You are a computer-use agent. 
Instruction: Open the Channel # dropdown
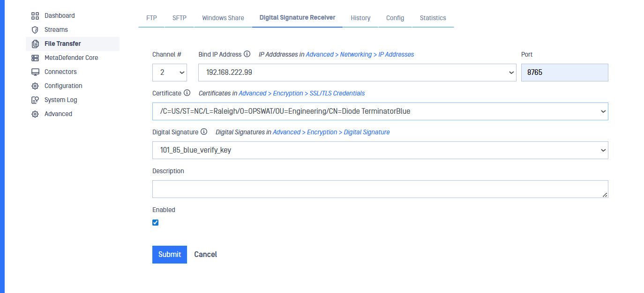pyautogui.click(x=170, y=73)
